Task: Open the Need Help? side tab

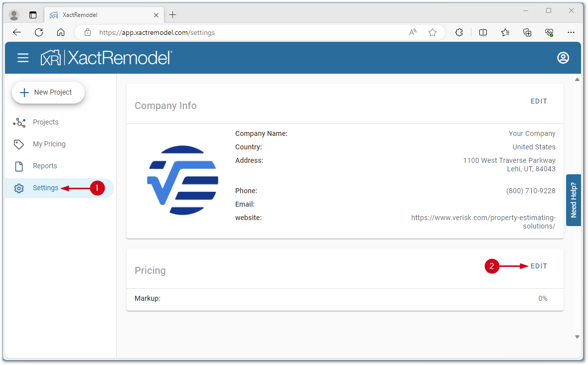Action: (574, 200)
